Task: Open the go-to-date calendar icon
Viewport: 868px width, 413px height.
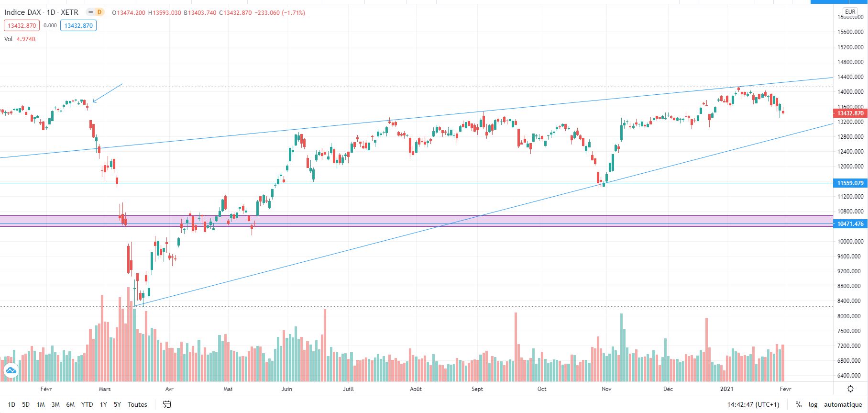Action: pos(166,404)
